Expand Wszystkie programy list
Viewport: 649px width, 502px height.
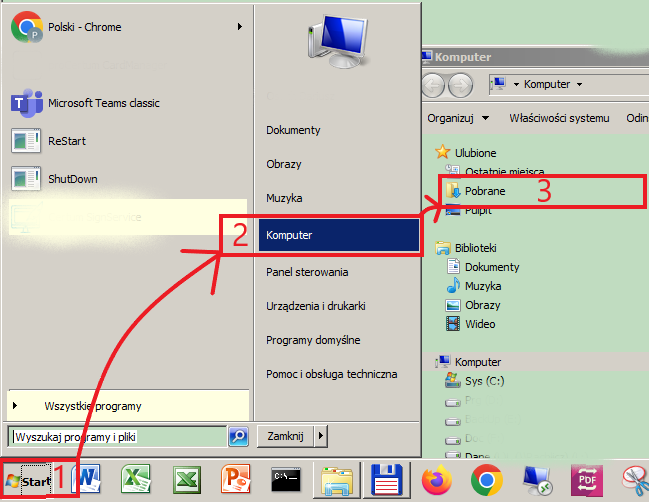tap(92, 406)
